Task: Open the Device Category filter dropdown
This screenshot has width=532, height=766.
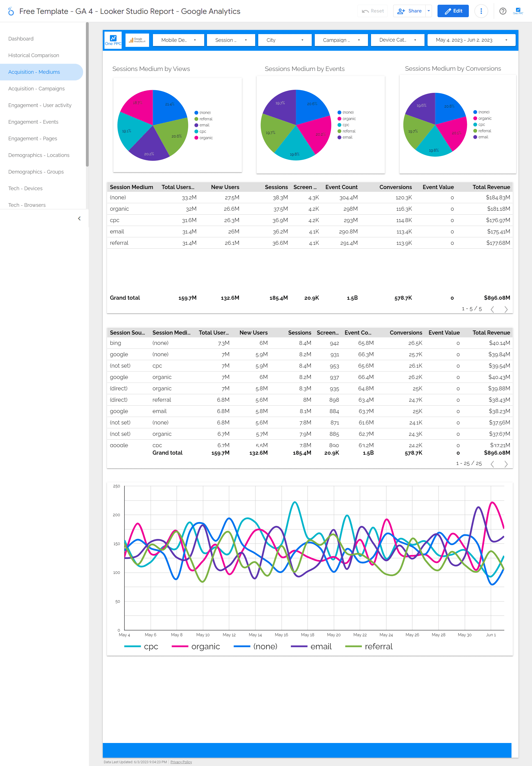Action: (397, 40)
